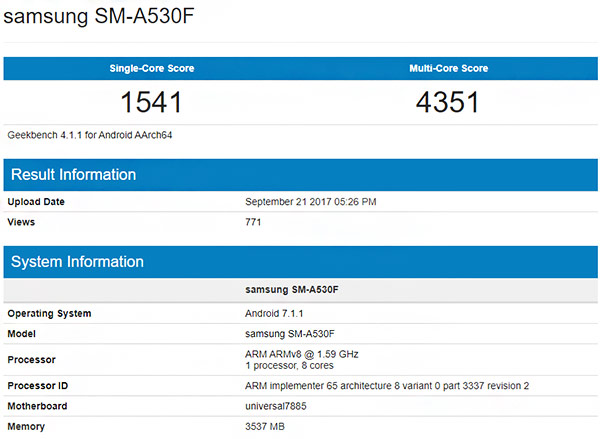Select the Processor row label
This screenshot has height=439, width=600.
coord(31,360)
